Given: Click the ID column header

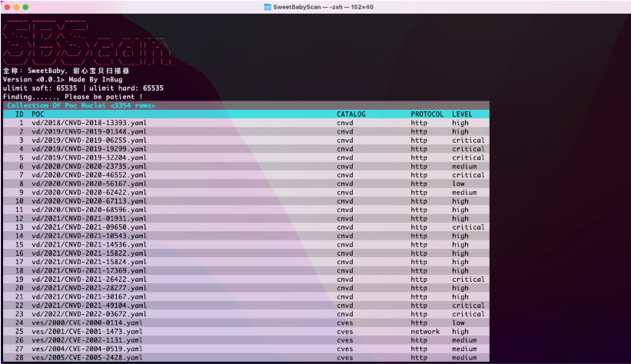Looking at the screenshot, I should point(19,114).
